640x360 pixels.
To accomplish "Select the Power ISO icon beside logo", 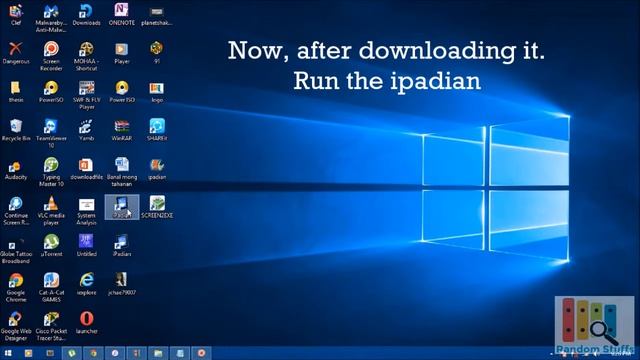I will point(122,92).
